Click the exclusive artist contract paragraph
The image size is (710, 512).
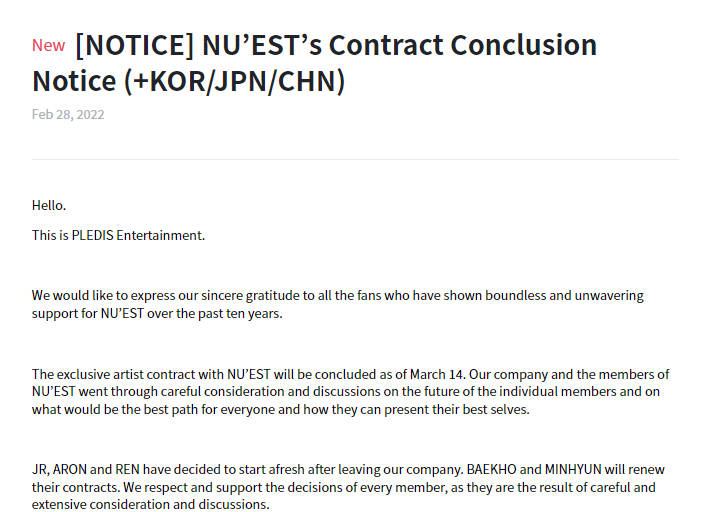point(350,391)
